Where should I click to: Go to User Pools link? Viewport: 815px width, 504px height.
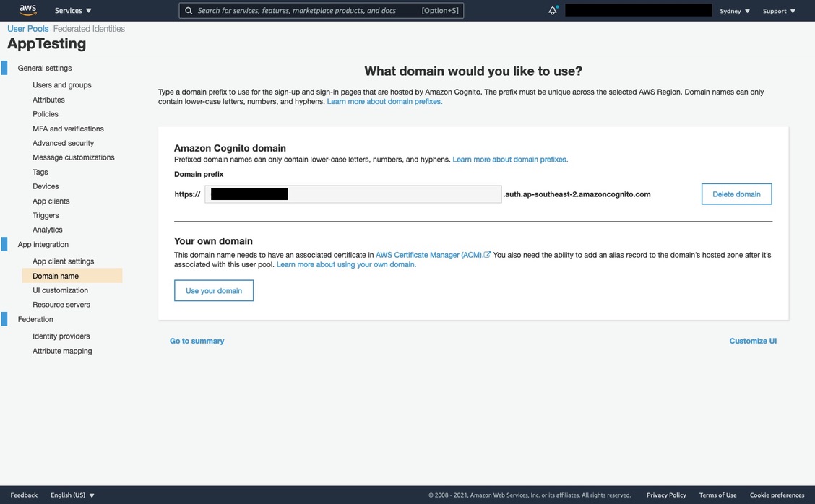(x=27, y=29)
